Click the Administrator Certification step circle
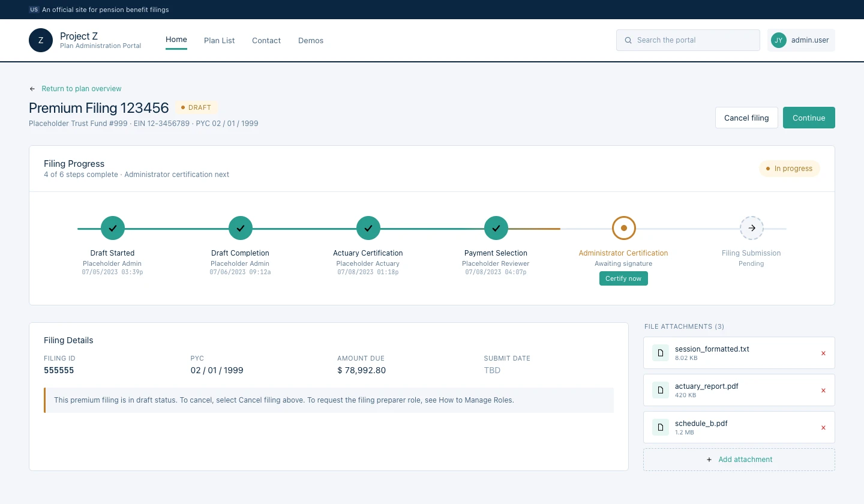Viewport: 864px width, 504px height. pos(624,228)
